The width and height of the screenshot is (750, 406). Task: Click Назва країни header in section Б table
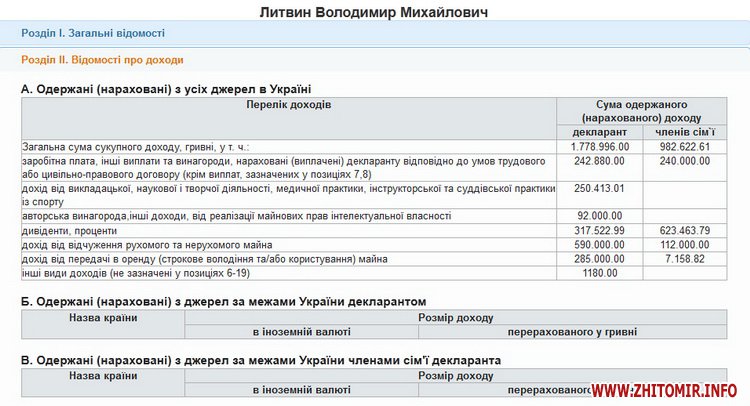coord(103,318)
